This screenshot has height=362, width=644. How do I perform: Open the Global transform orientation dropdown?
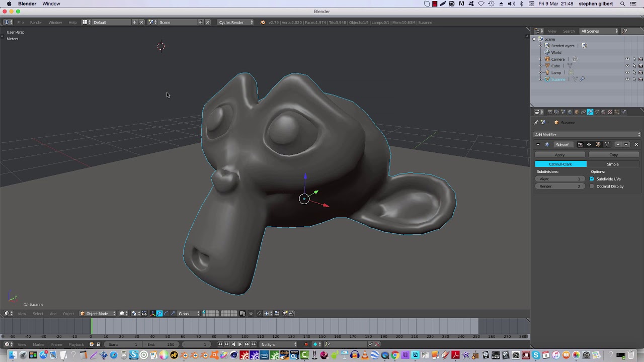189,313
